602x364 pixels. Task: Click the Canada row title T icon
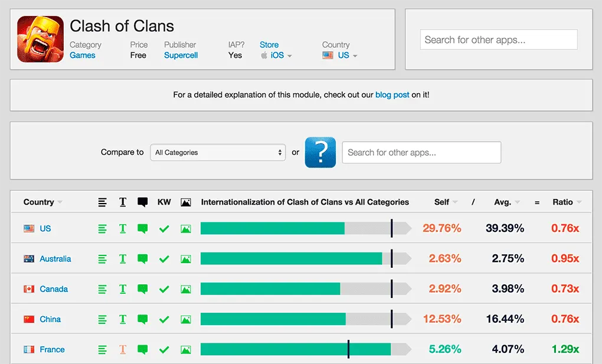[123, 289]
